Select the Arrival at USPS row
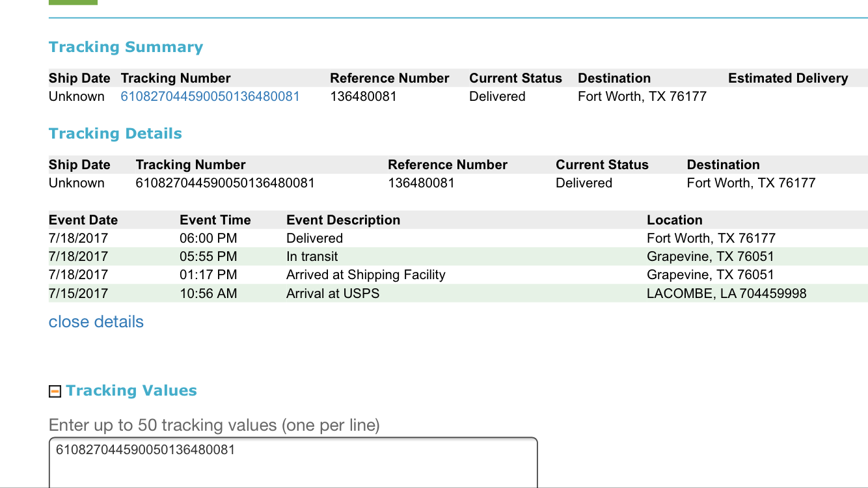This screenshot has width=868, height=488. click(458, 293)
